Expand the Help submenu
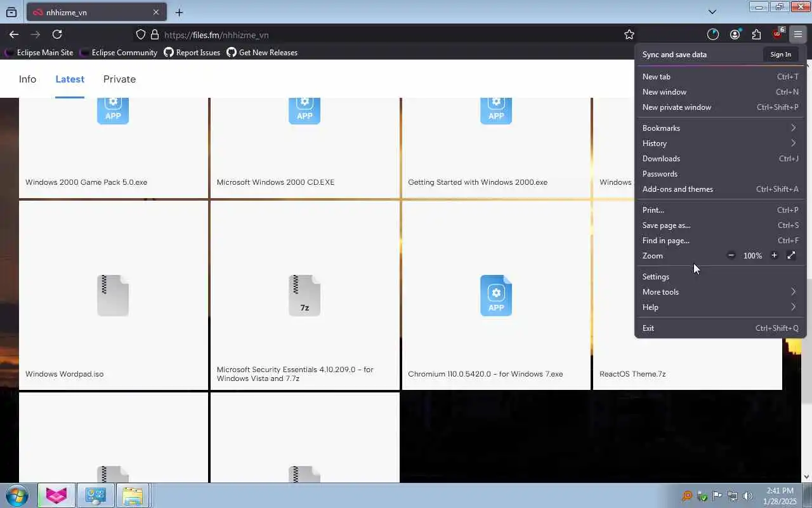This screenshot has width=812, height=508. (x=720, y=307)
